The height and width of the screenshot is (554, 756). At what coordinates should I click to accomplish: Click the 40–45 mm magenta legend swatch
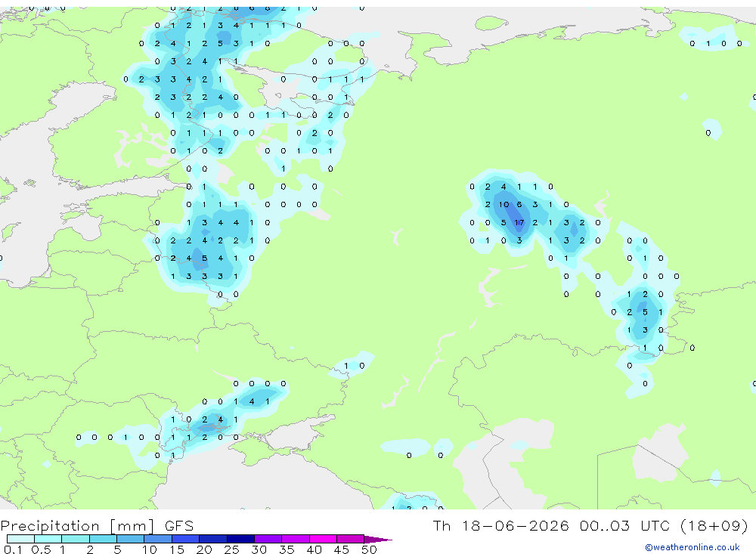323,539
